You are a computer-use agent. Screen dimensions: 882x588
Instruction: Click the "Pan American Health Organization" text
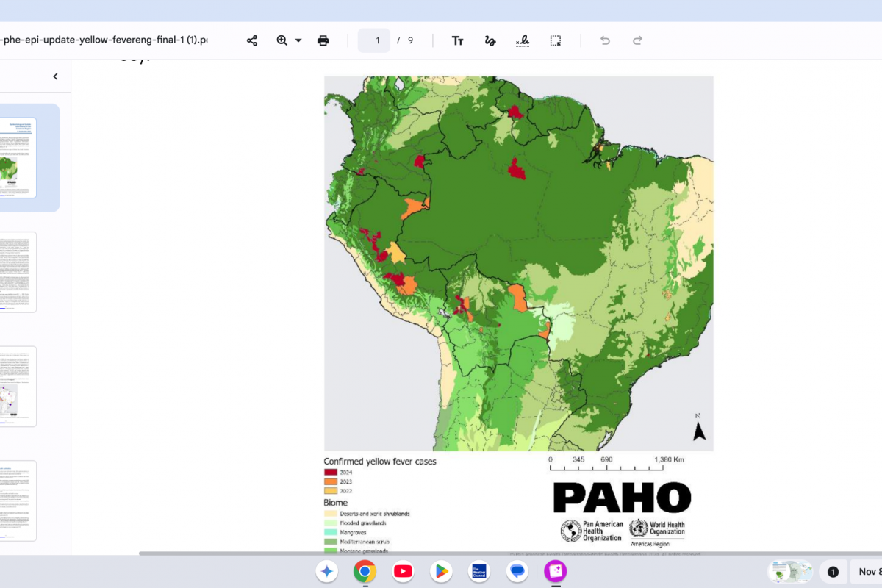(603, 531)
